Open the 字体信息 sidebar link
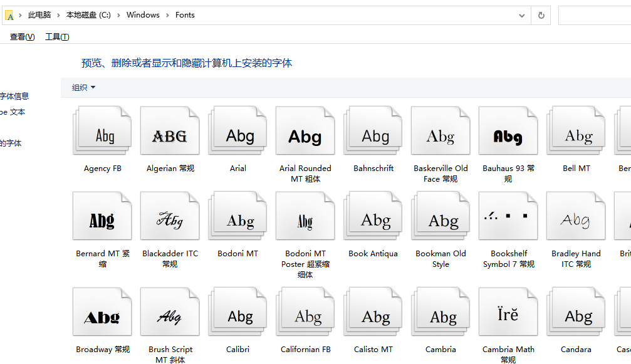 (14, 96)
